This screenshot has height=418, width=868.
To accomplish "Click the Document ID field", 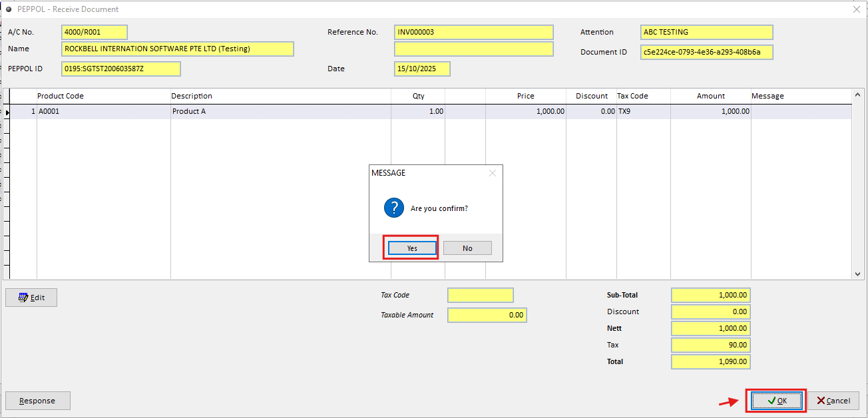I will tap(707, 52).
